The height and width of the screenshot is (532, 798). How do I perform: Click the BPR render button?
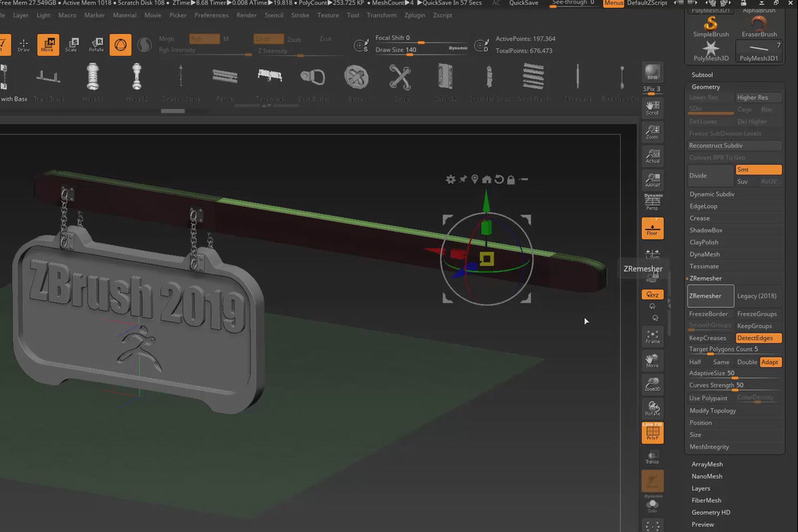[652, 72]
